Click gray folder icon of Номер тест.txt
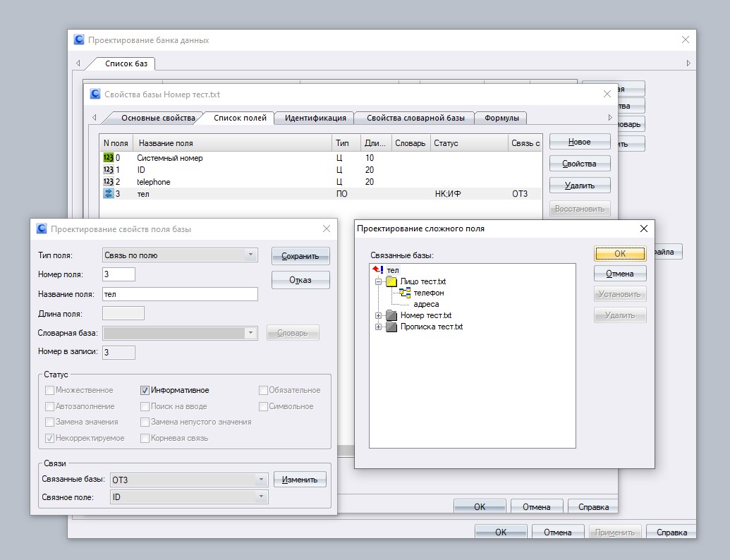The image size is (730, 560). [x=391, y=315]
